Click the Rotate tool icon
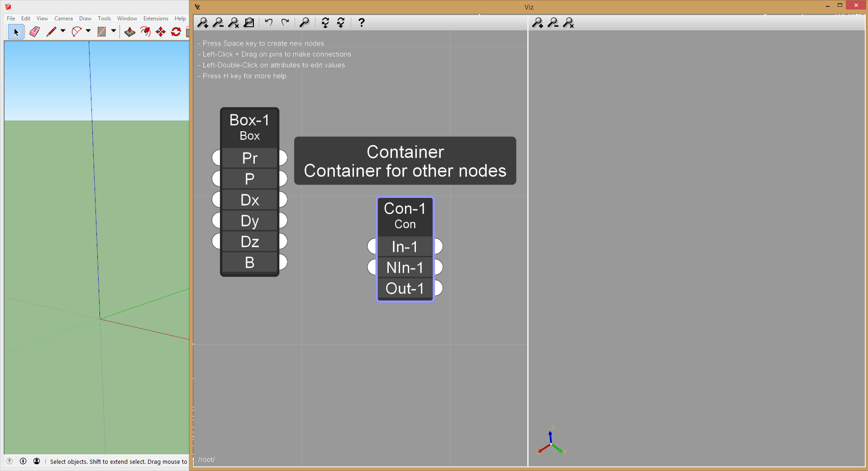868x471 pixels. [176, 32]
